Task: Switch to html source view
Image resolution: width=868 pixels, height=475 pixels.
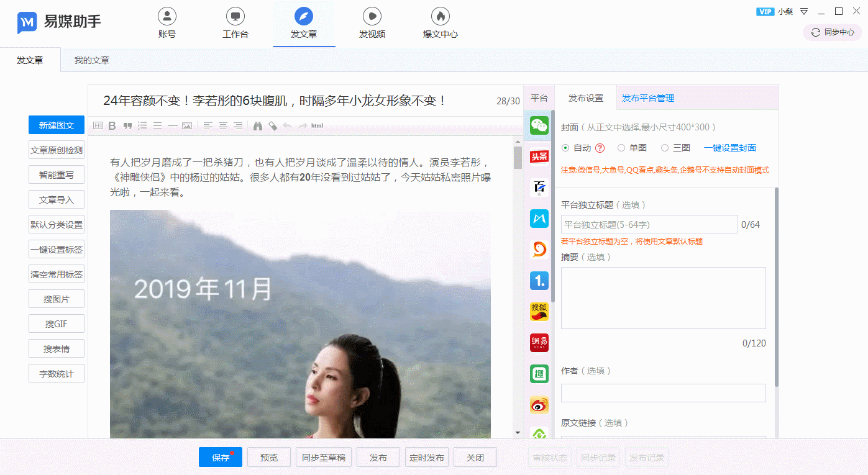Action: pyautogui.click(x=317, y=126)
